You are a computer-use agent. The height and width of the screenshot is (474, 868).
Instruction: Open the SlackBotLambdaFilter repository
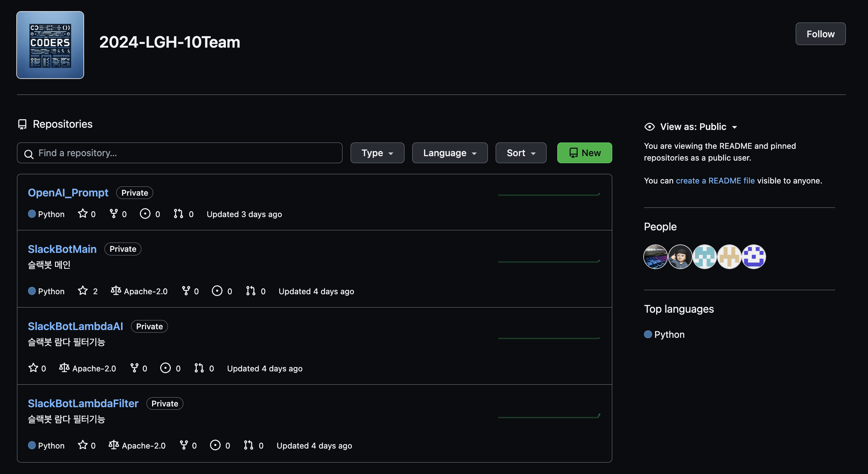83,403
